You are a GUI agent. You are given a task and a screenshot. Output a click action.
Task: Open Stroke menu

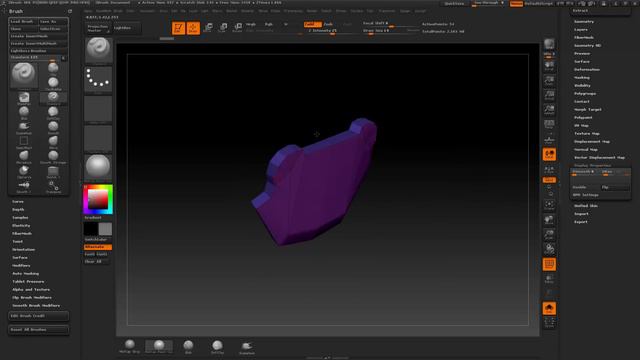pos(340,11)
